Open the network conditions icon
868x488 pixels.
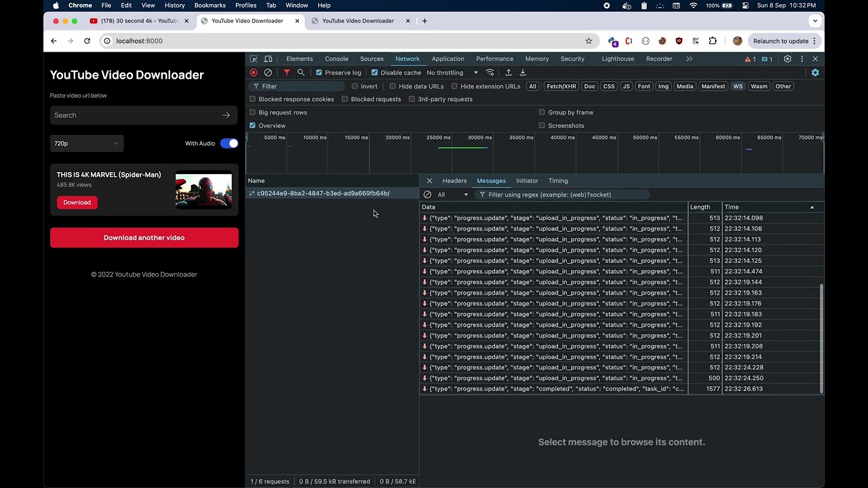coord(490,73)
